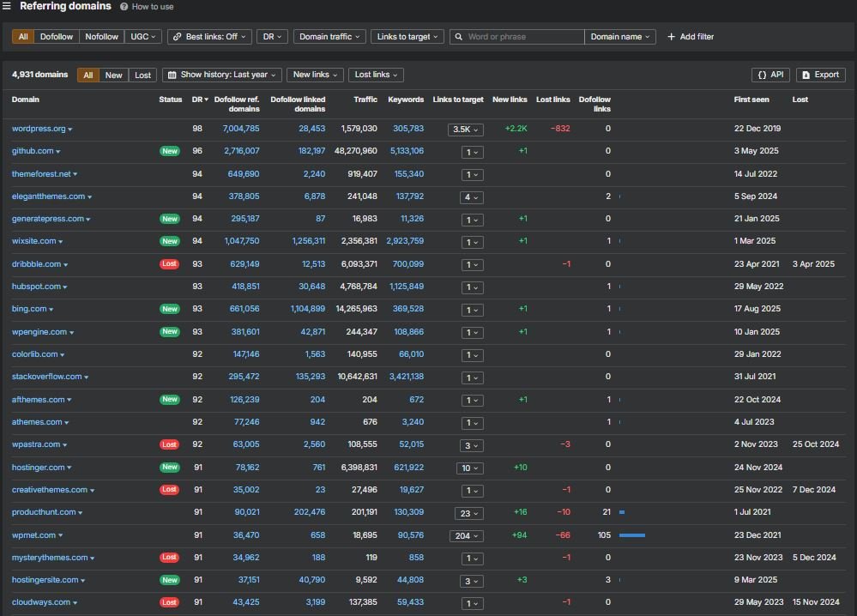Switch to the New domains tab
This screenshot has height=616, width=857.
pos(114,75)
